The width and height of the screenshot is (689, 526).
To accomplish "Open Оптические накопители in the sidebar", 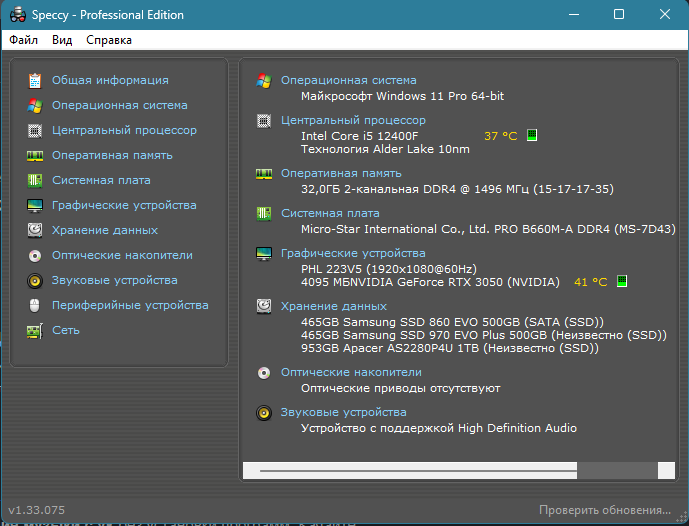I will point(122,255).
